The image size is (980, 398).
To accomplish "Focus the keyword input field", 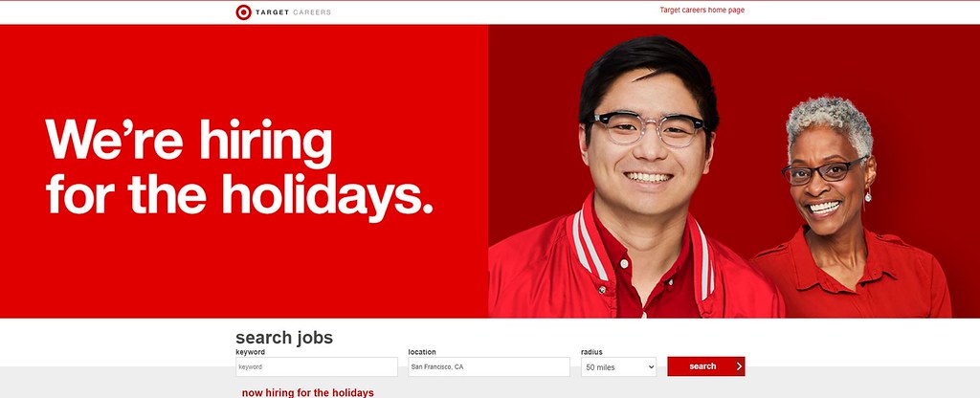I will click(x=316, y=366).
